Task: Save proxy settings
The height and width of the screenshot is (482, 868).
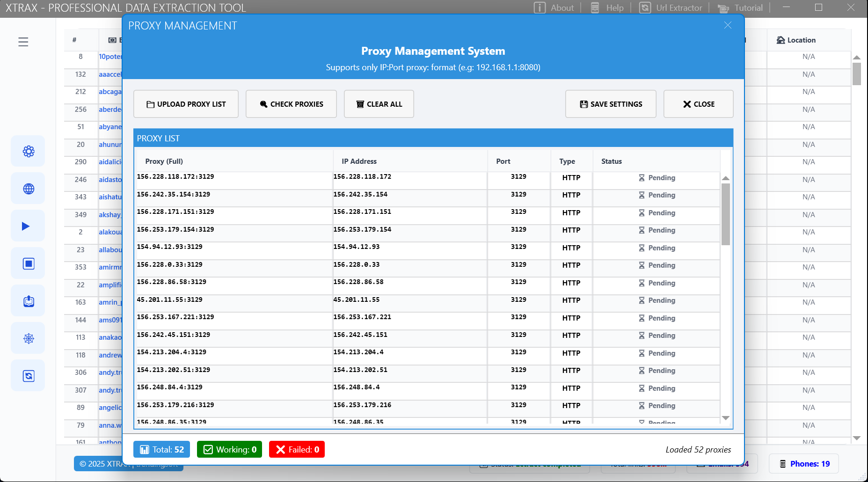Action: click(x=611, y=104)
